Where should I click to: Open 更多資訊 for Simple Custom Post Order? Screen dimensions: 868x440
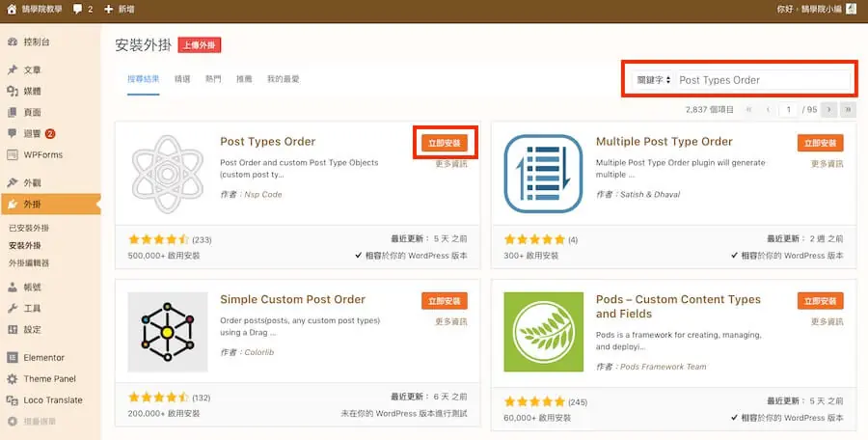pos(451,321)
